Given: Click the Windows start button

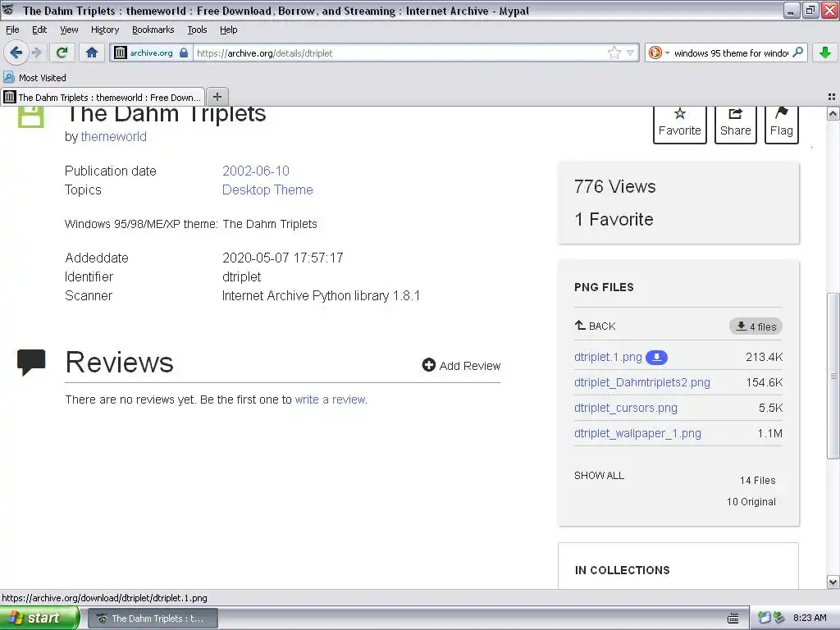Looking at the screenshot, I should point(39,618).
